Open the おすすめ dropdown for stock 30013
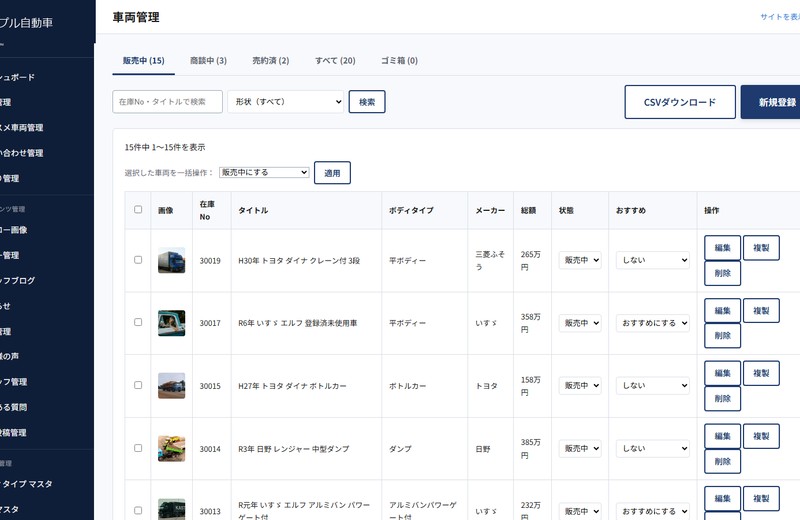 tap(653, 511)
